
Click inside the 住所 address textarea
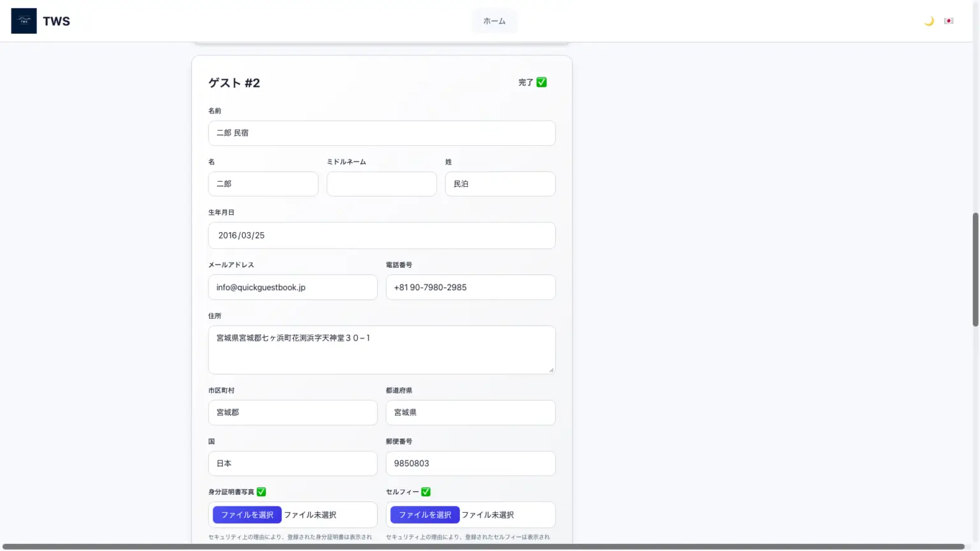tap(382, 349)
